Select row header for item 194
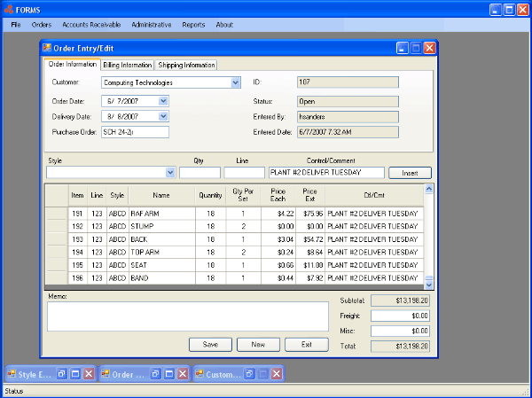The image size is (532, 398). [57, 252]
